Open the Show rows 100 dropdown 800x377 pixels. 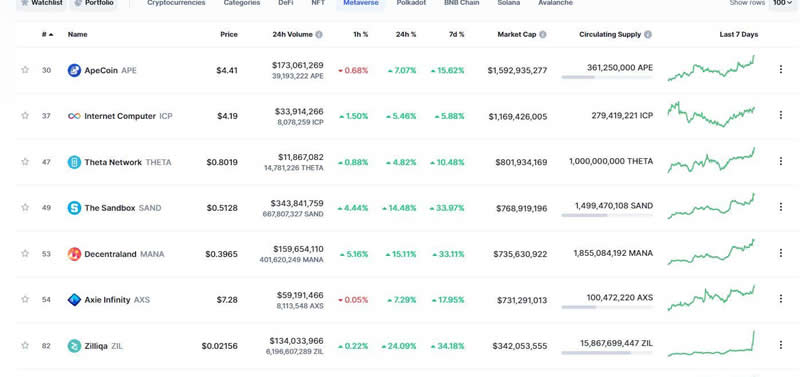pyautogui.click(x=783, y=3)
